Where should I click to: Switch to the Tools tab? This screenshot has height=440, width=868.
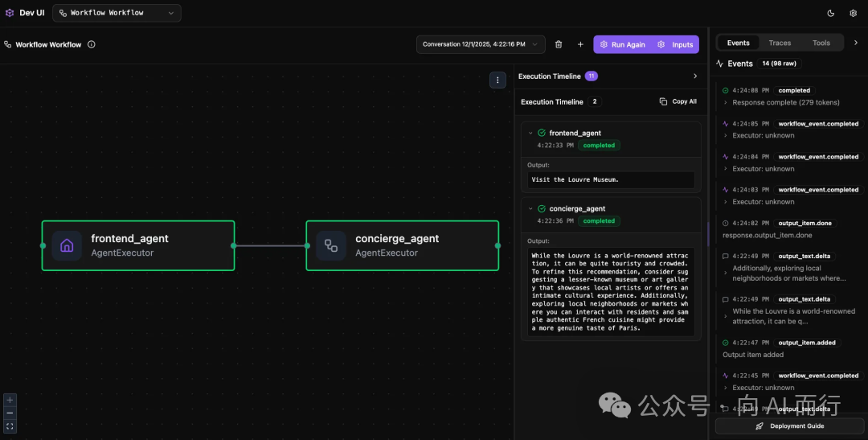821,43
